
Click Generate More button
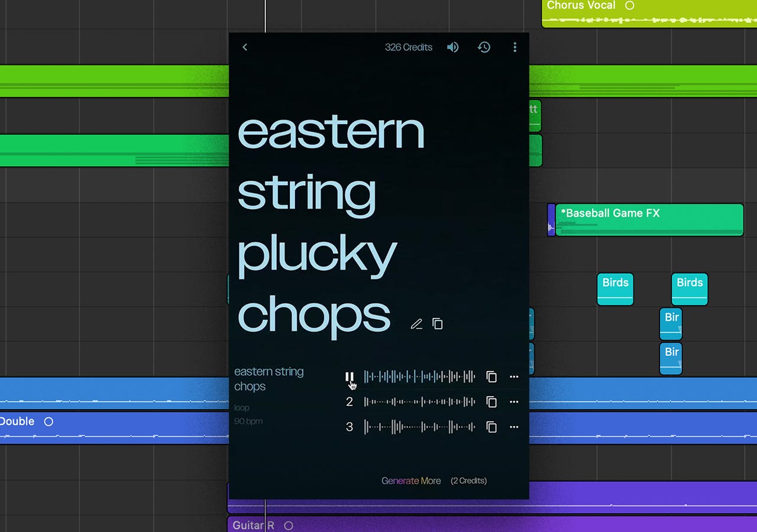(x=411, y=481)
